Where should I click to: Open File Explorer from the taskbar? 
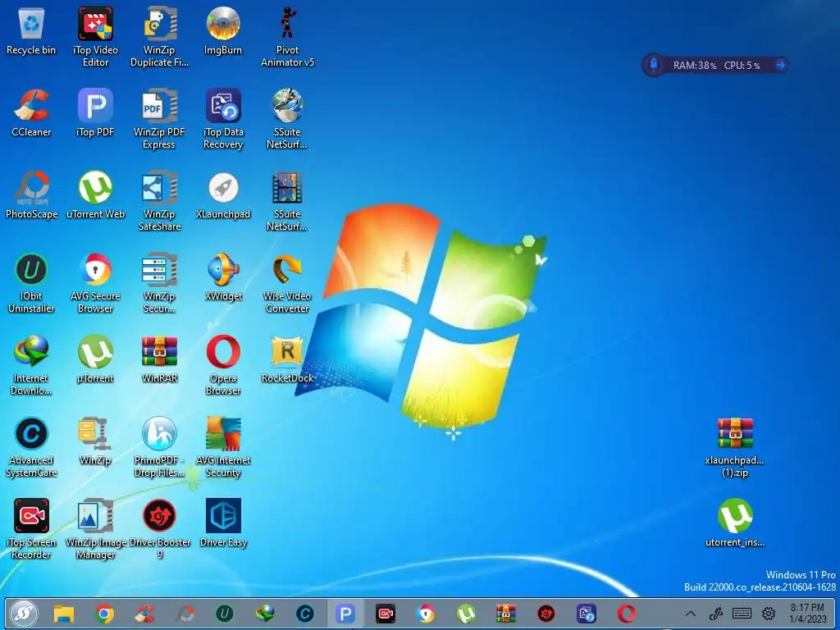tap(64, 614)
